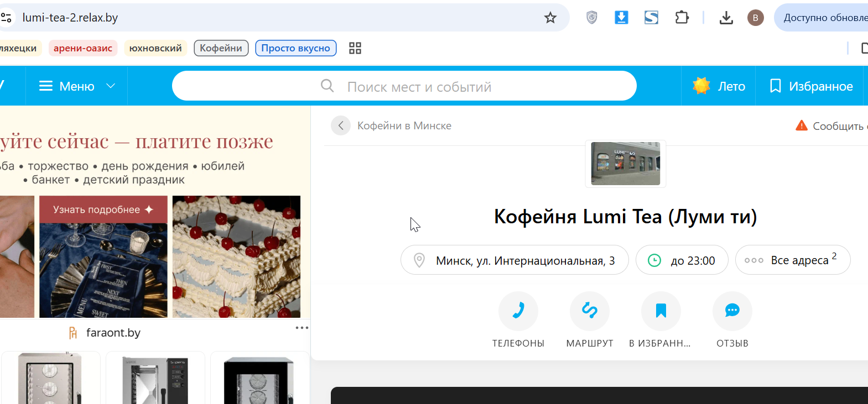
Task: Bookmark this page with the star icon
Action: (550, 18)
